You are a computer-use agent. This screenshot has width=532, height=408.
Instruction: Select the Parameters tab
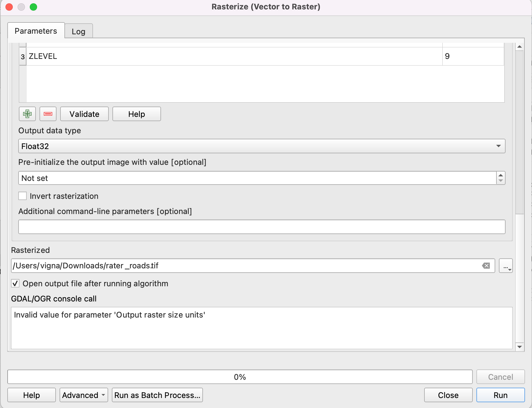(x=36, y=31)
